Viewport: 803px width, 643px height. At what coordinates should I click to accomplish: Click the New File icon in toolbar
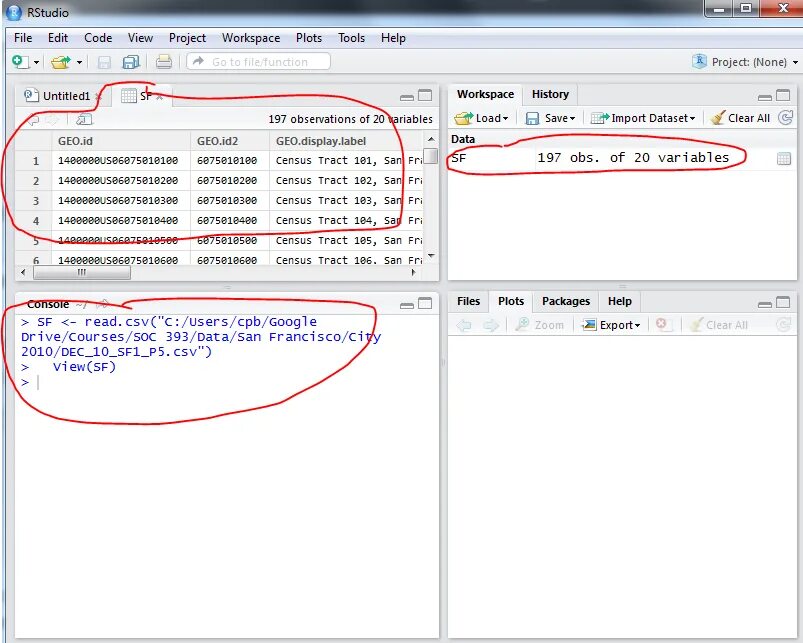pos(20,62)
